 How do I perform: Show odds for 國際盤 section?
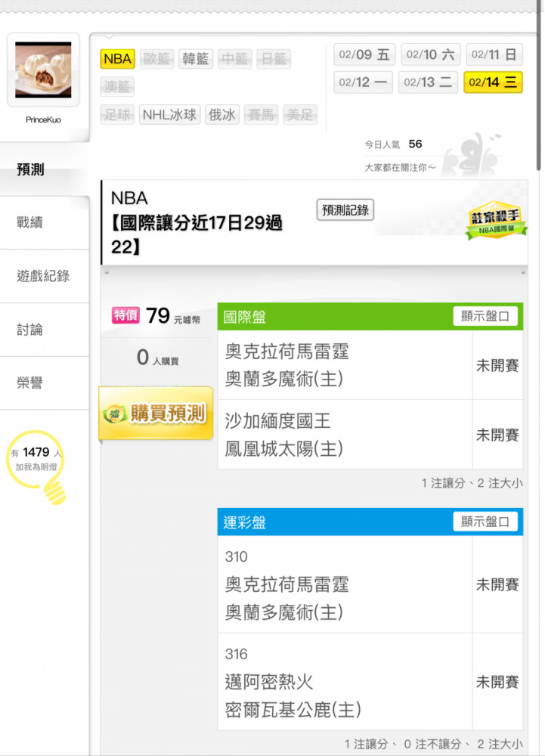click(x=485, y=316)
